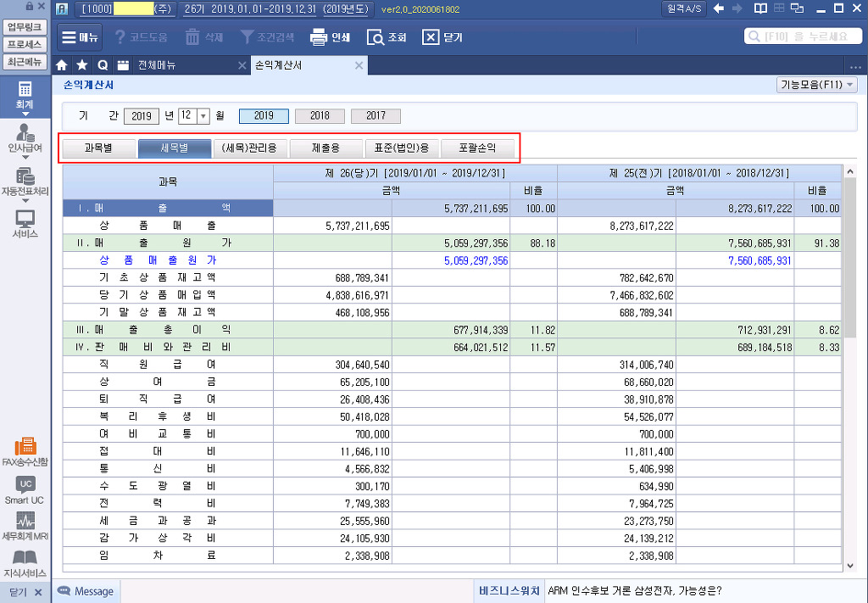Open the 인사급여 sidebar module

click(x=25, y=140)
